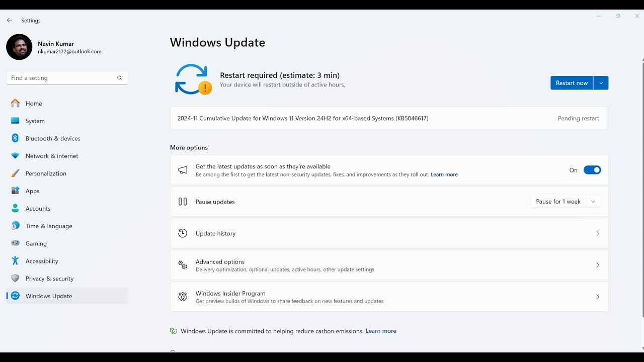The width and height of the screenshot is (644, 362).
Task: Open Update history
Action: point(389,233)
